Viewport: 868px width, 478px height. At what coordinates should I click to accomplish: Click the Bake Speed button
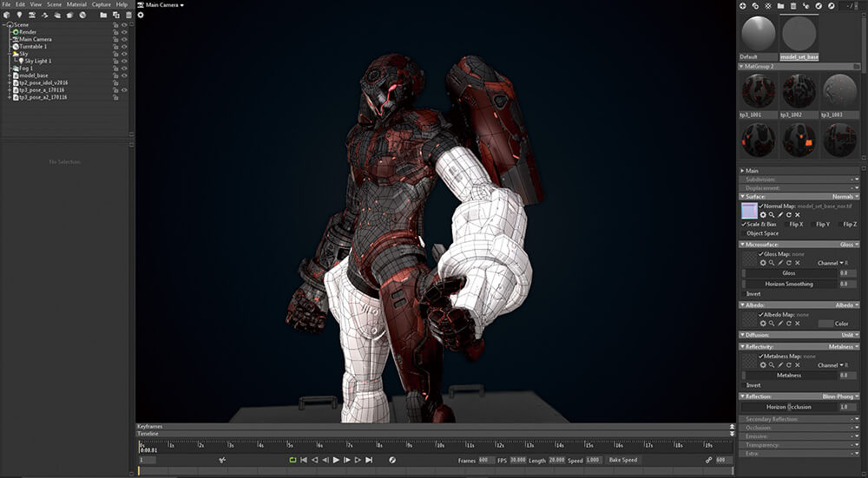pyautogui.click(x=622, y=460)
